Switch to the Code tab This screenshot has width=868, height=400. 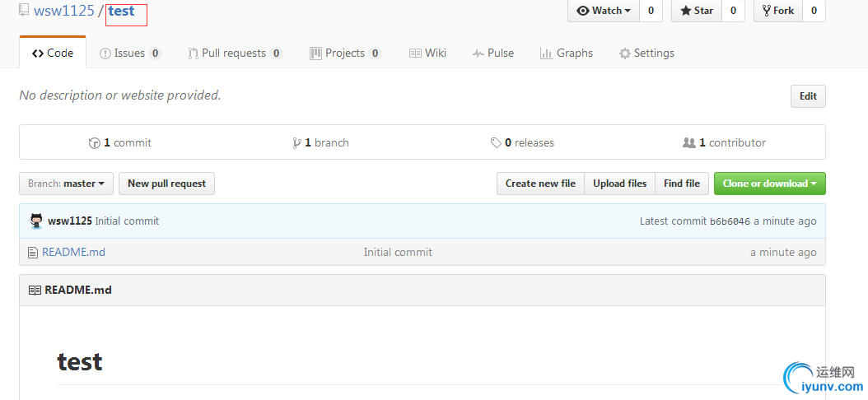53,53
